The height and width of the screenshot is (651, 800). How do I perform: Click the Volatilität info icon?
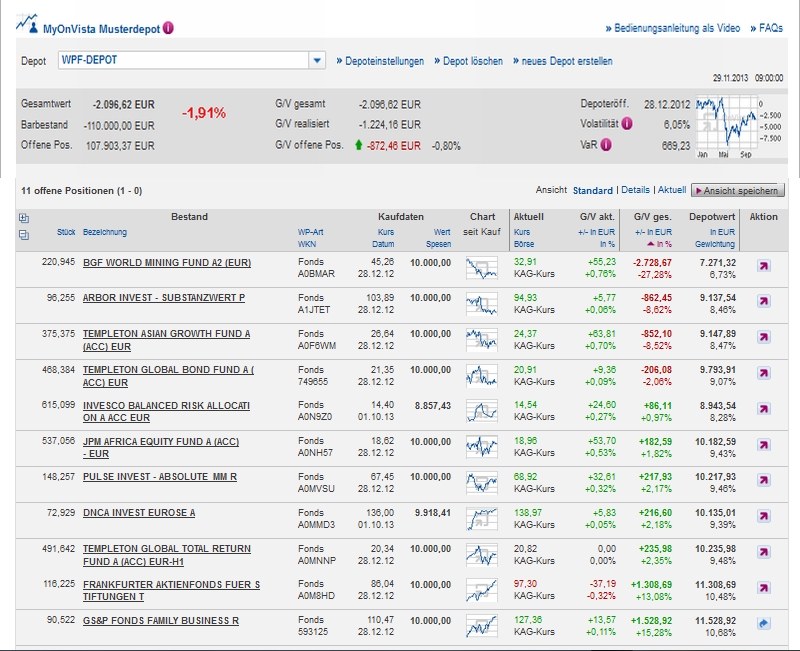627,124
